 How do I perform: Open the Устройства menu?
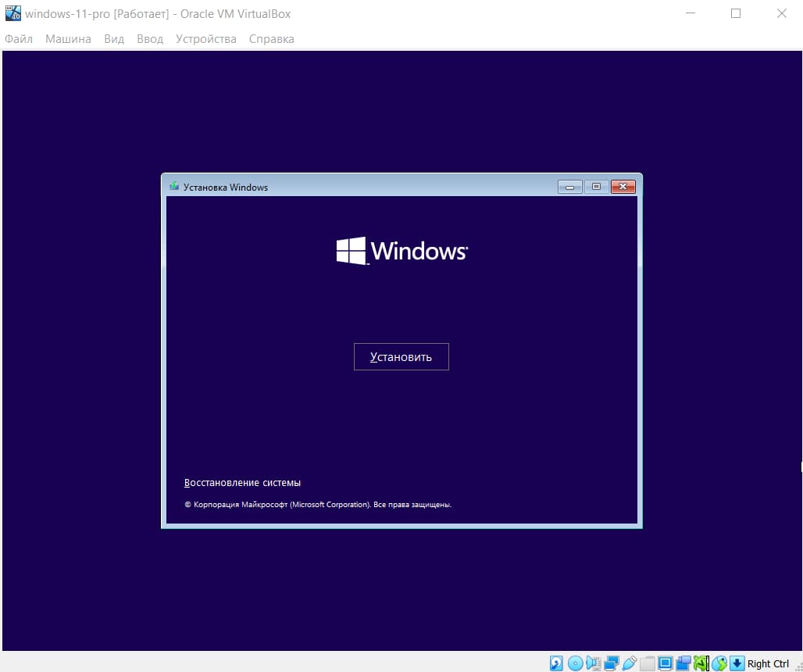[x=206, y=39]
